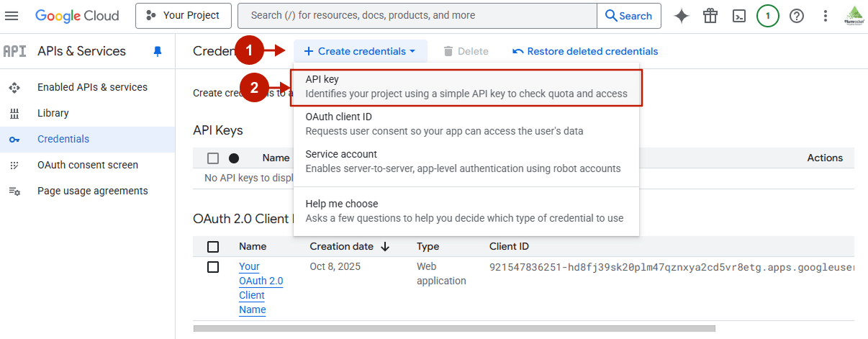Check the box for Your OAuth 2.0 Client Name
Viewport: 868px width, 339px height.
click(x=213, y=267)
